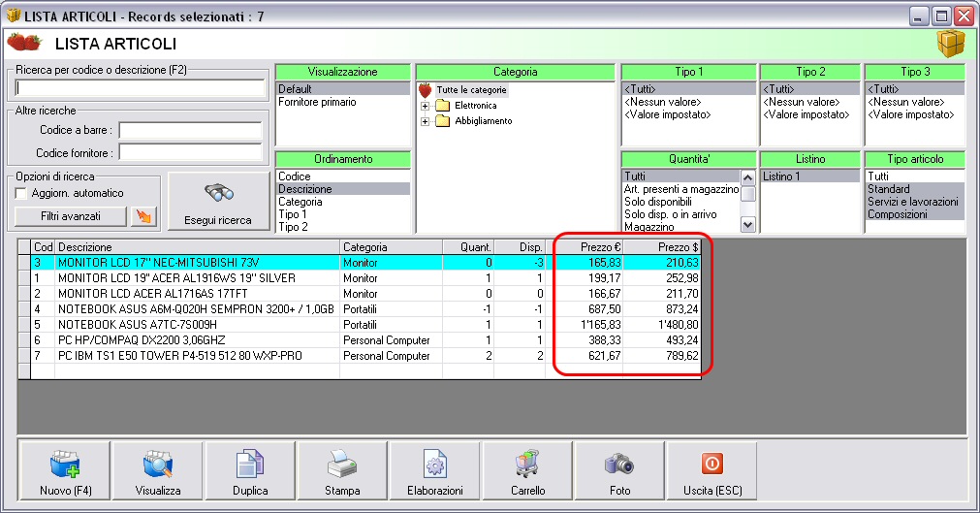The image size is (980, 513).
Task: Sort by Descrizione in the Ordinamento list
Action: [343, 189]
